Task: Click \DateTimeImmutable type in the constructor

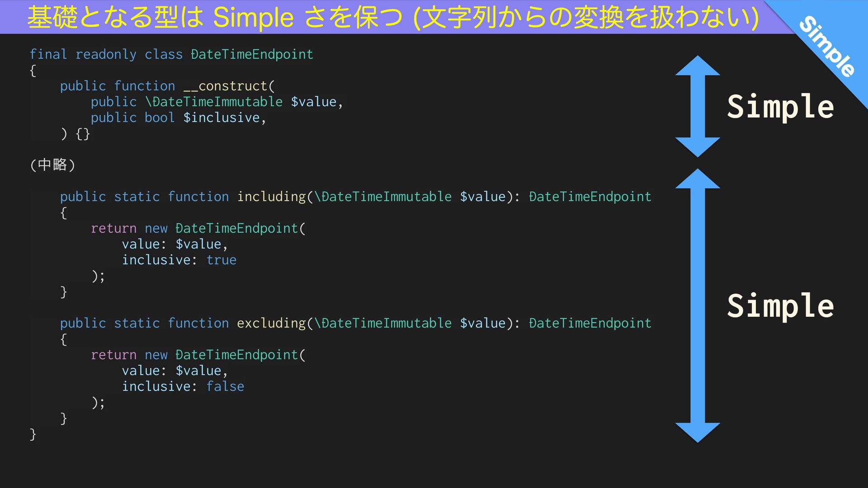Action: [x=214, y=102]
